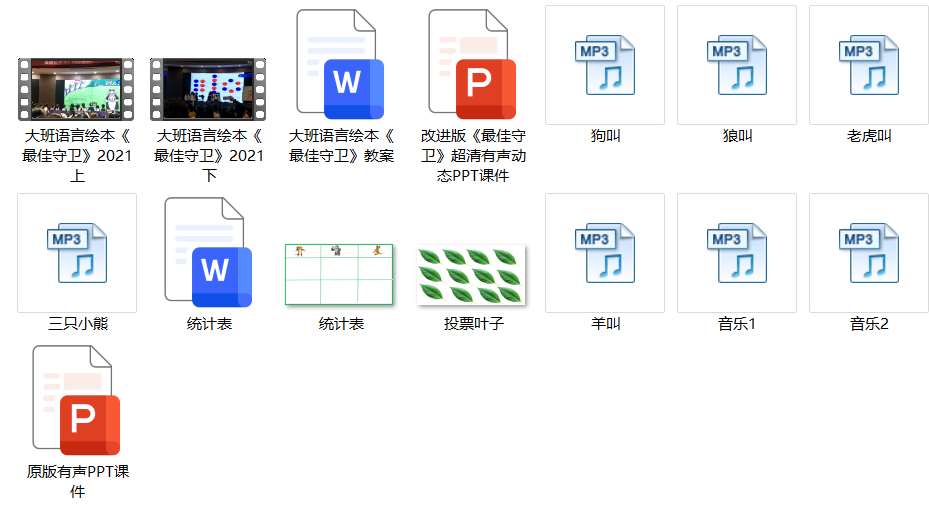Select the 老虎叫 MP3 file icon
This screenshot has width=929, height=506.
click(869, 65)
